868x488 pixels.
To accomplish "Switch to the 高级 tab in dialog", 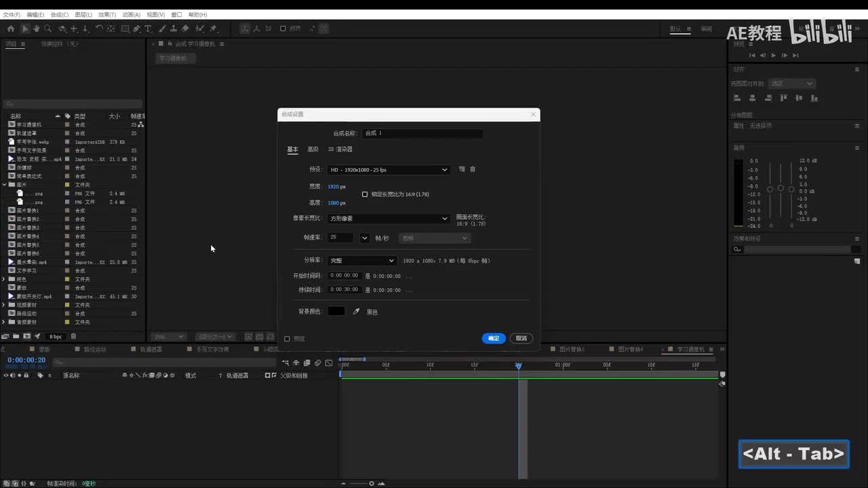I will pyautogui.click(x=313, y=149).
